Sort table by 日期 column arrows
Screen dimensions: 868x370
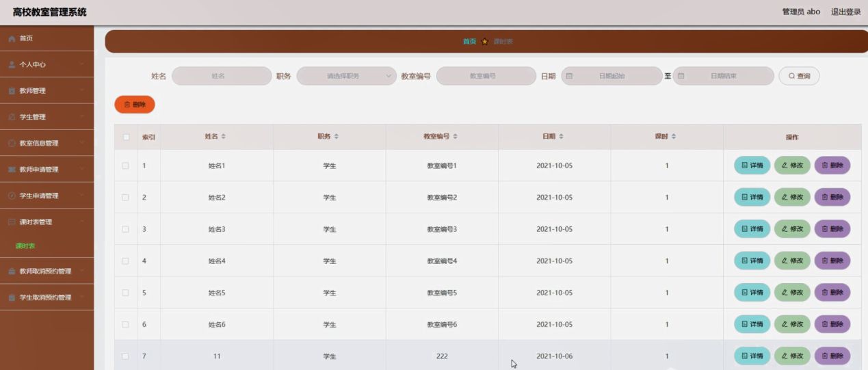562,137
